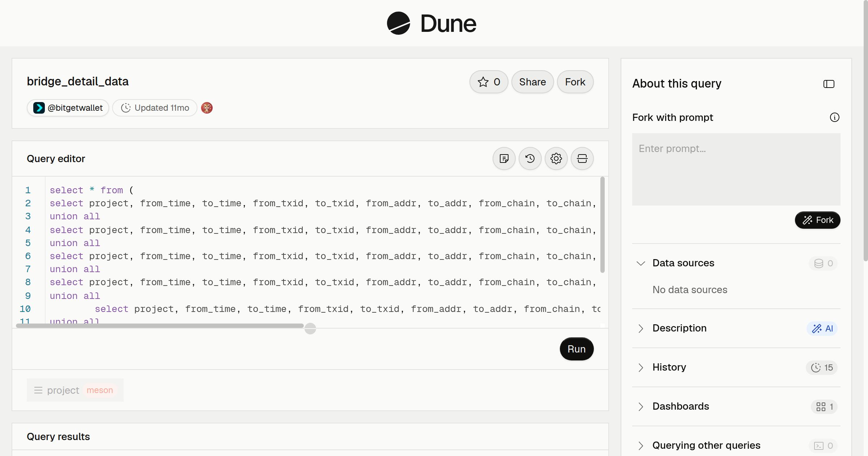Click the bridge_detail_data title

coord(78,81)
